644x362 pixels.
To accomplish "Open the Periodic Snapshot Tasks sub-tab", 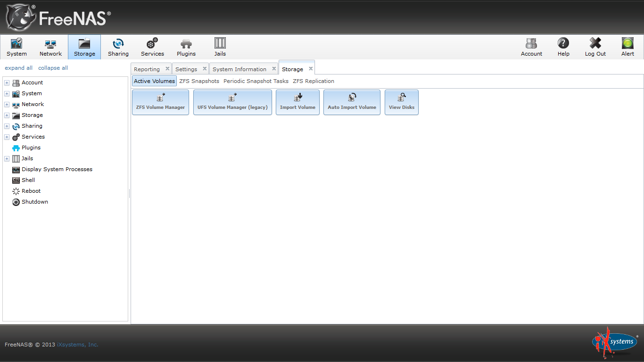I will click(256, 81).
